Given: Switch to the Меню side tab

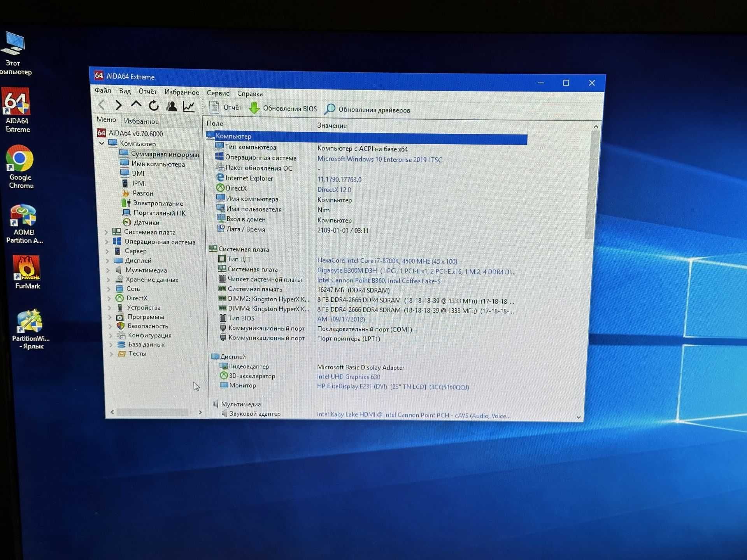Looking at the screenshot, I should [x=106, y=119].
